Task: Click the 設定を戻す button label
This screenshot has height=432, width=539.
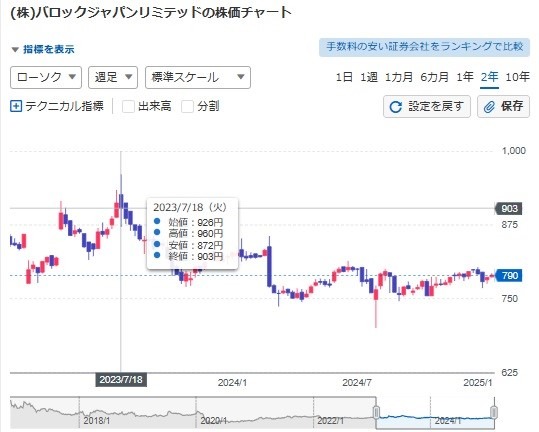Action: pos(436,106)
